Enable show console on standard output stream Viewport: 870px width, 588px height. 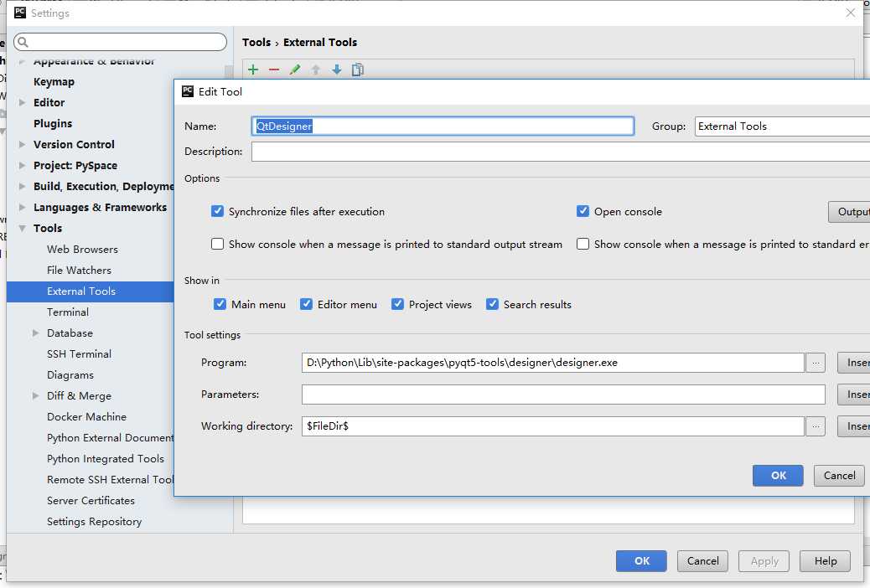(218, 244)
